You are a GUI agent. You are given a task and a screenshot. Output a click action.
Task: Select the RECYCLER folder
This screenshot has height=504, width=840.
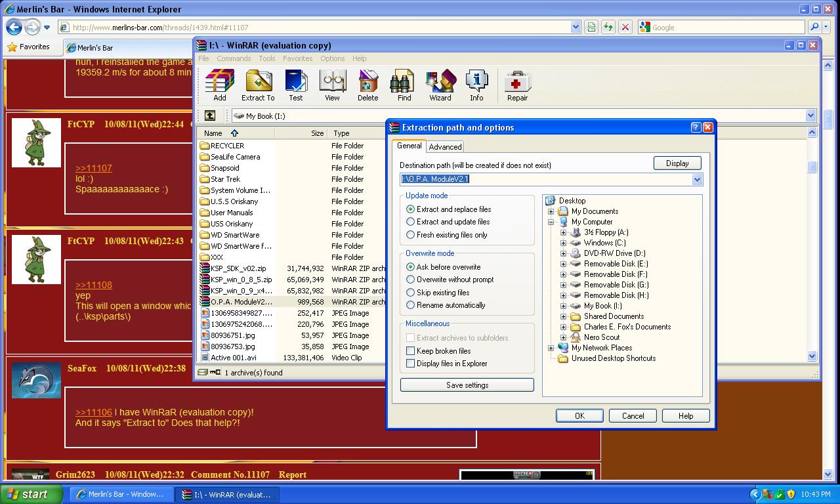pos(222,146)
